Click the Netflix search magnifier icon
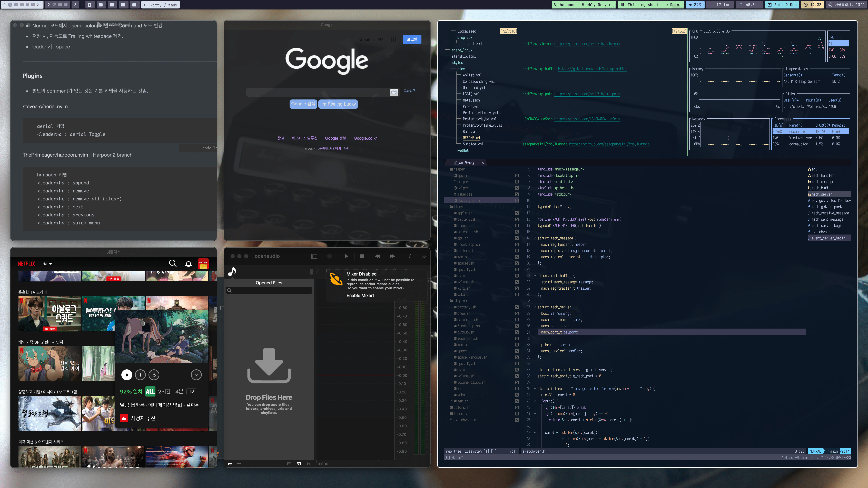Image resolution: width=868 pixels, height=488 pixels. coord(173,263)
